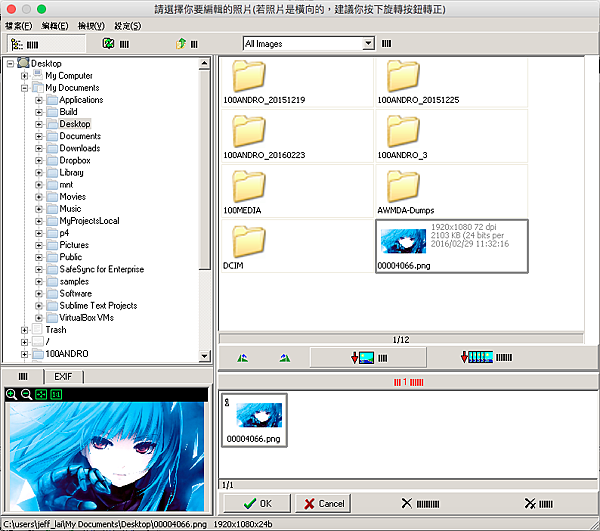
Task: Expand the My Computer tree node
Action: [x=24, y=76]
